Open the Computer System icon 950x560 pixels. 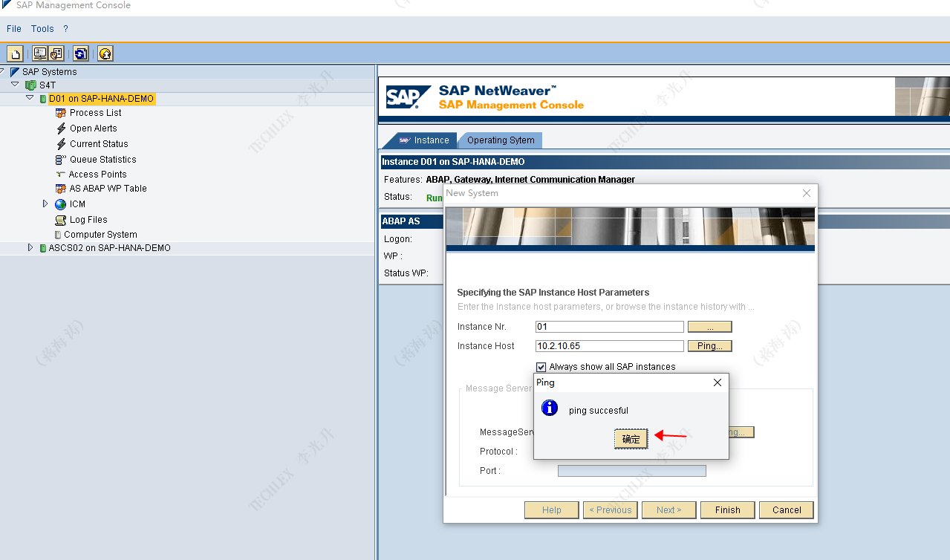click(58, 235)
